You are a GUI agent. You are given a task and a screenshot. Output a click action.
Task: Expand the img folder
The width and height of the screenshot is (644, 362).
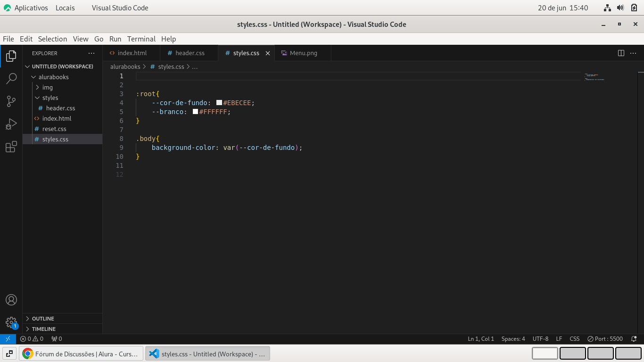(62, 87)
